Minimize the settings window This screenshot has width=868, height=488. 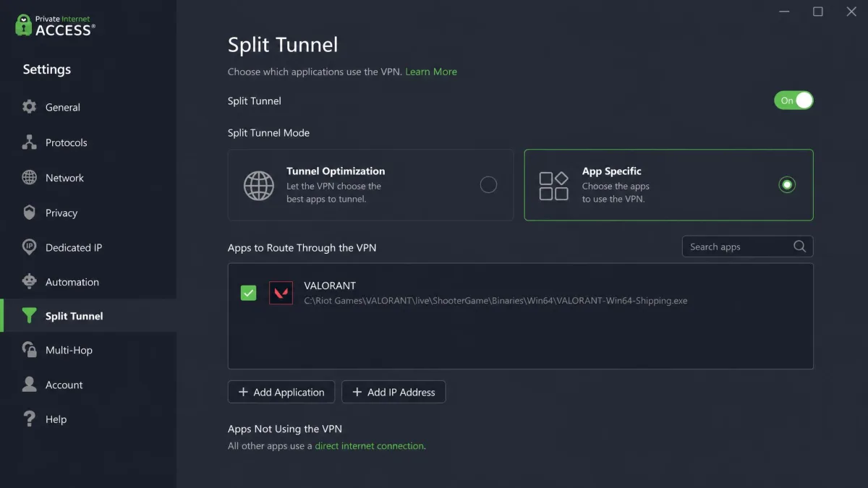pos(785,12)
